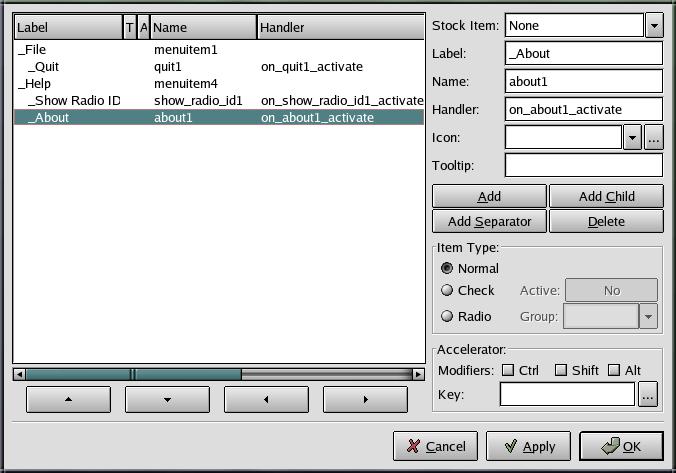The image size is (676, 473).
Task: Toggle the Shift modifier checkbox
Action: [561, 370]
